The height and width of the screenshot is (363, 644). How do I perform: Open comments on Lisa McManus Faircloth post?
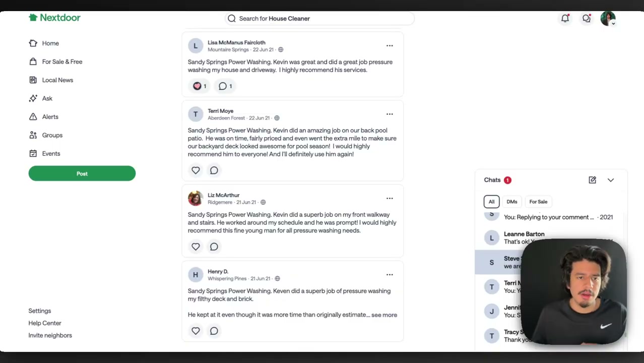225,86
